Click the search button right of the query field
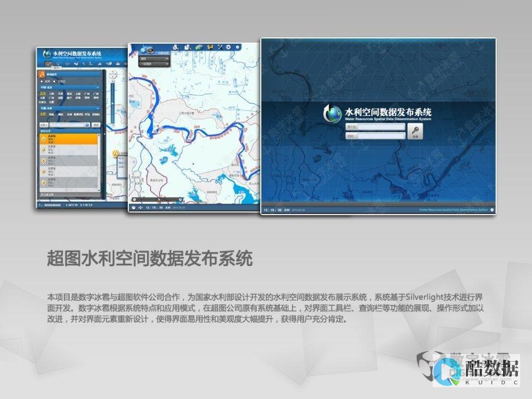Viewport: 532px width, 399px height. click(x=96, y=125)
